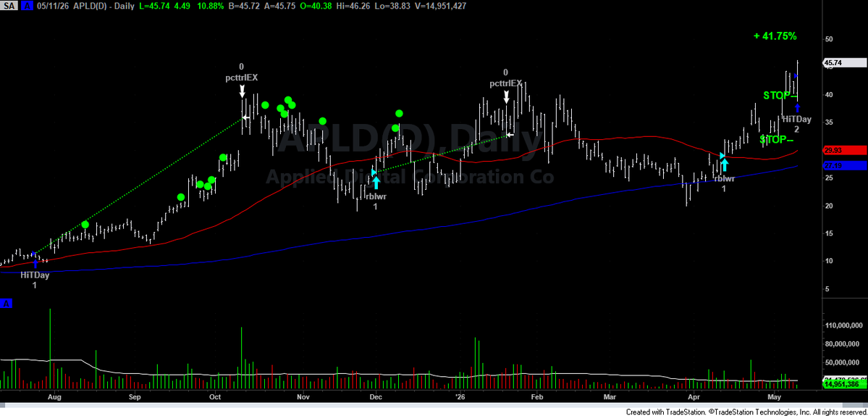Select the HiTDay 1 label
Image resolution: width=868 pixels, height=416 pixels.
[x=35, y=279]
